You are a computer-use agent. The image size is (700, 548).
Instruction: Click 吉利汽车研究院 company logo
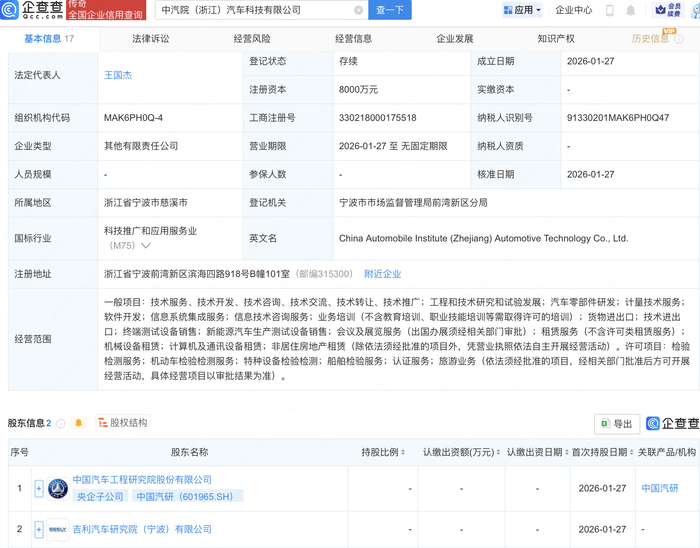click(59, 528)
